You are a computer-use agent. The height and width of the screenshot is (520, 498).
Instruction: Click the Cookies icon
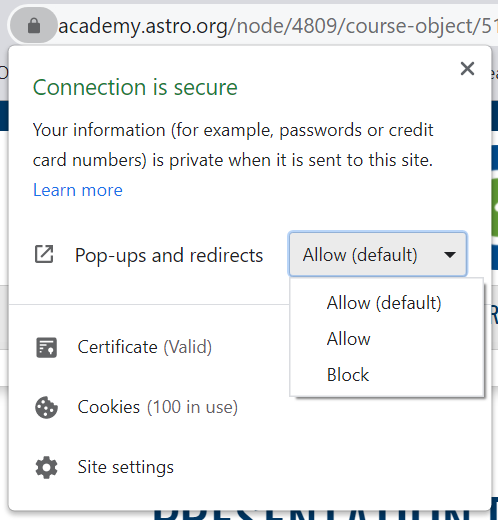tap(46, 407)
